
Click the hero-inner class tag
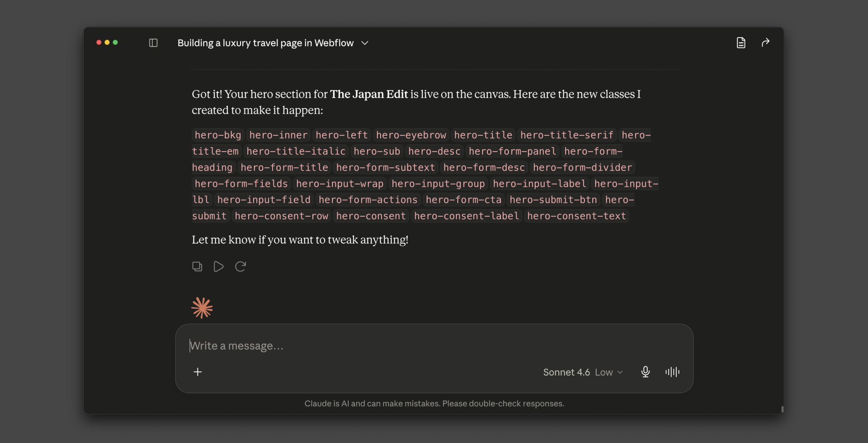pos(278,135)
